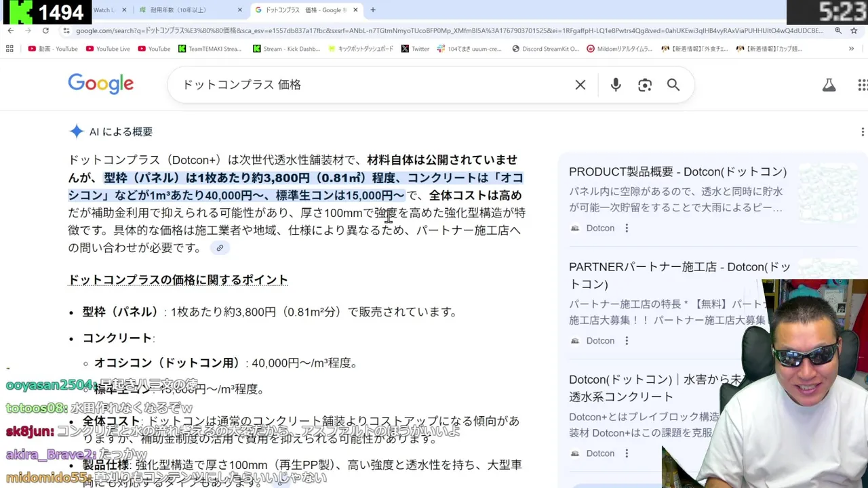Viewport: 868px width, 488px height.
Task: Reload the page with the refresh icon
Action: (x=45, y=30)
